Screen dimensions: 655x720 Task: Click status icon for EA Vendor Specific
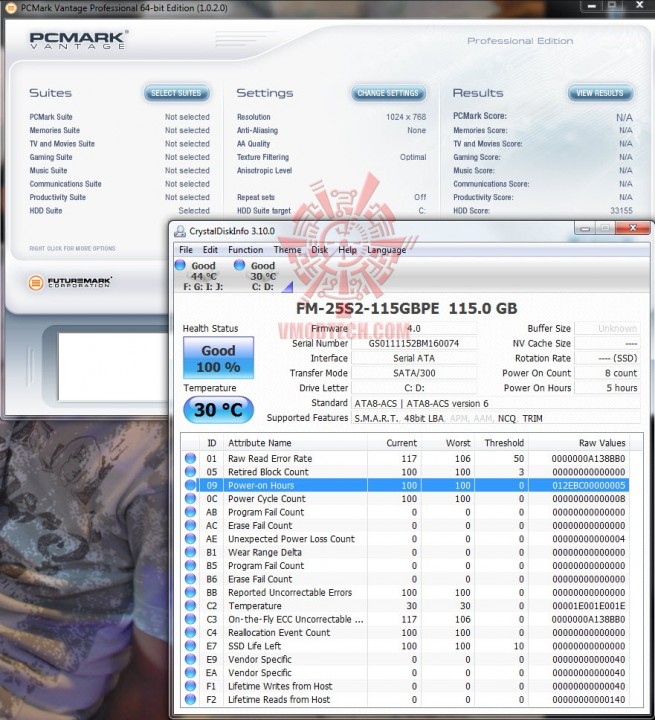pos(190,673)
